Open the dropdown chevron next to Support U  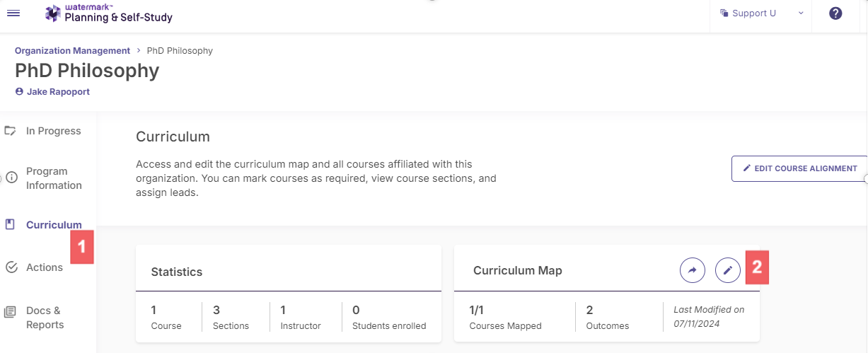801,13
